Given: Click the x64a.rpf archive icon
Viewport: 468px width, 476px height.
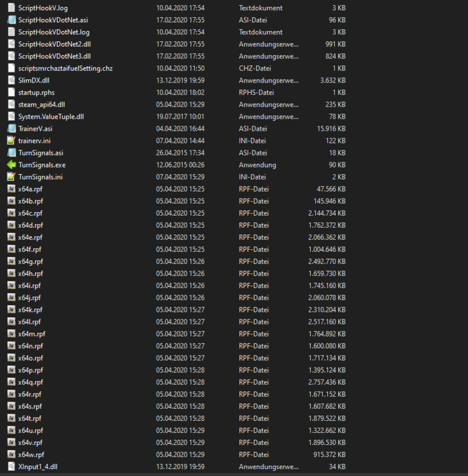Looking at the screenshot, I should pos(11,189).
